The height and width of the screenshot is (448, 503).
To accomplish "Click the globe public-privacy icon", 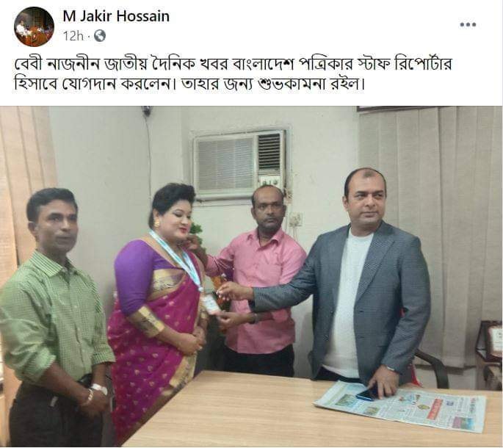I will pyautogui.click(x=100, y=36).
